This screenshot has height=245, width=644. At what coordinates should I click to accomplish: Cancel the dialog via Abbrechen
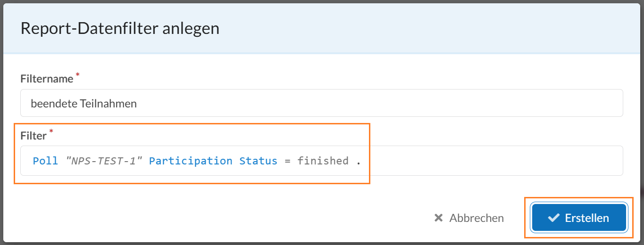point(469,218)
